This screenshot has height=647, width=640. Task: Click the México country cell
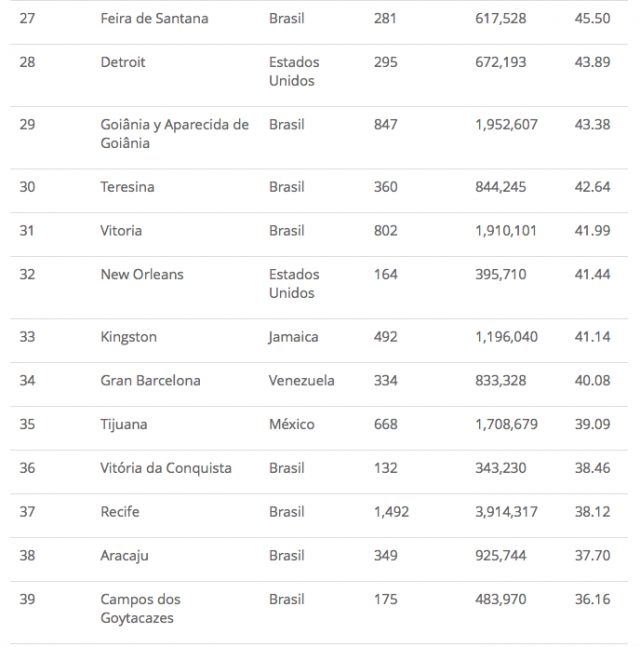pos(291,424)
